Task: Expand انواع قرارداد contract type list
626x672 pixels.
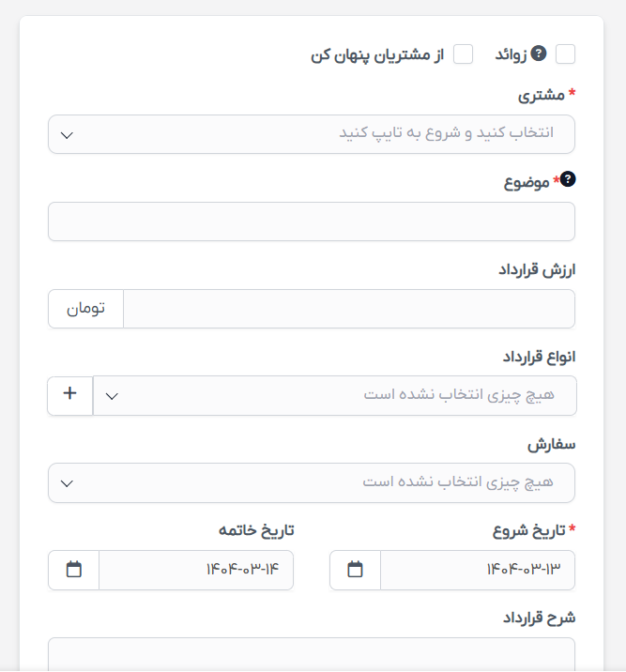Action: (x=335, y=395)
